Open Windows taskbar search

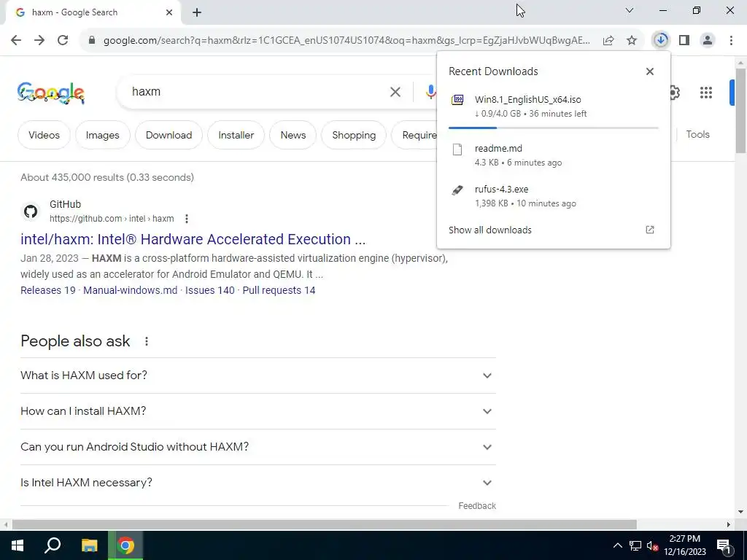click(53, 545)
